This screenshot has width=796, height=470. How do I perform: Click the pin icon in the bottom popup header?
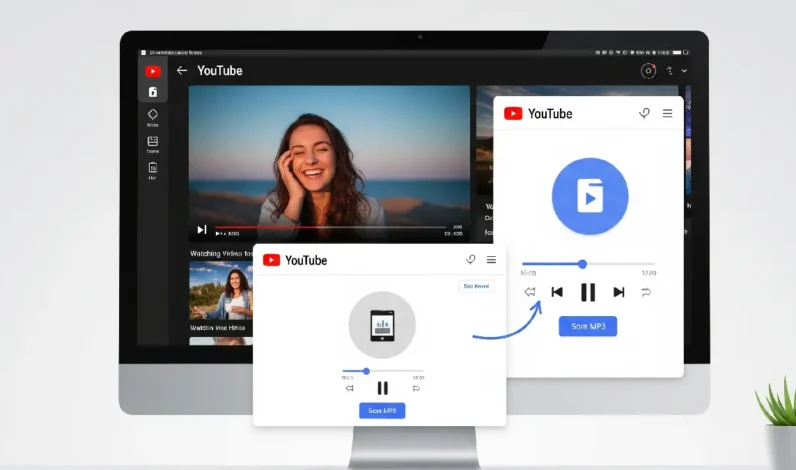(x=471, y=260)
